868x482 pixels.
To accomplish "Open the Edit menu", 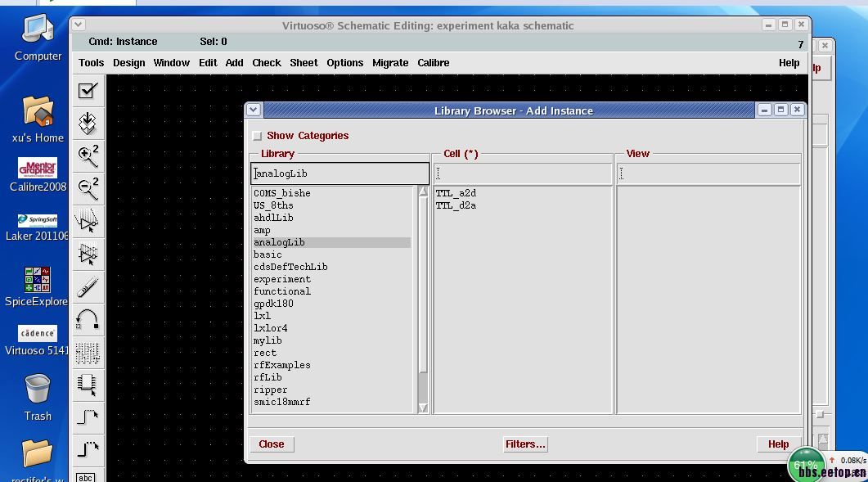I will 208,63.
